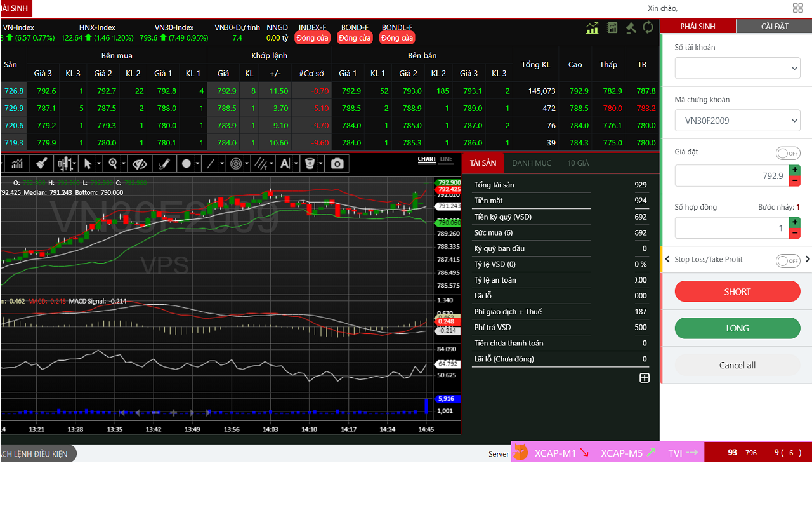Click the Số hợp đồng quantity input
This screenshot has height=508, width=812.
(731, 228)
